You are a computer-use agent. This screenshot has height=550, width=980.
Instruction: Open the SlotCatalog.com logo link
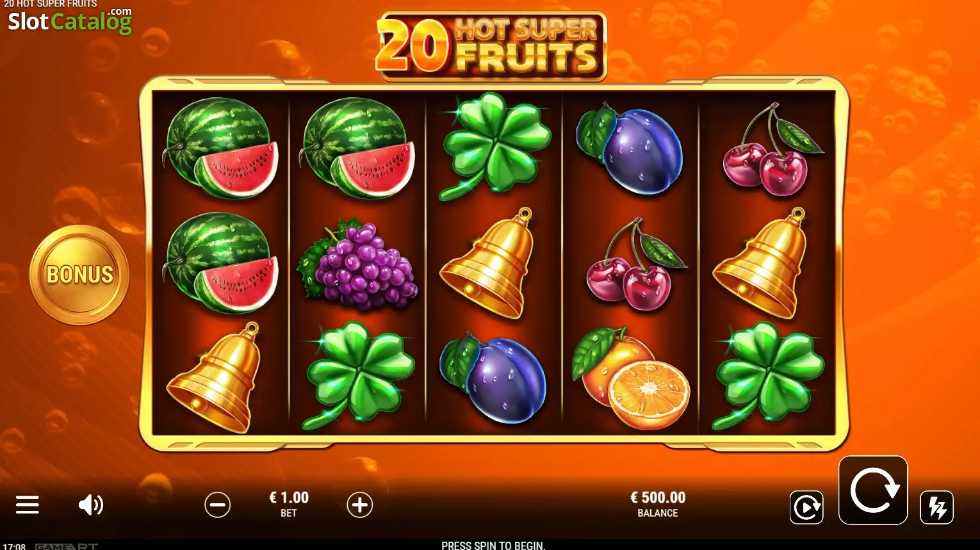click(x=70, y=20)
